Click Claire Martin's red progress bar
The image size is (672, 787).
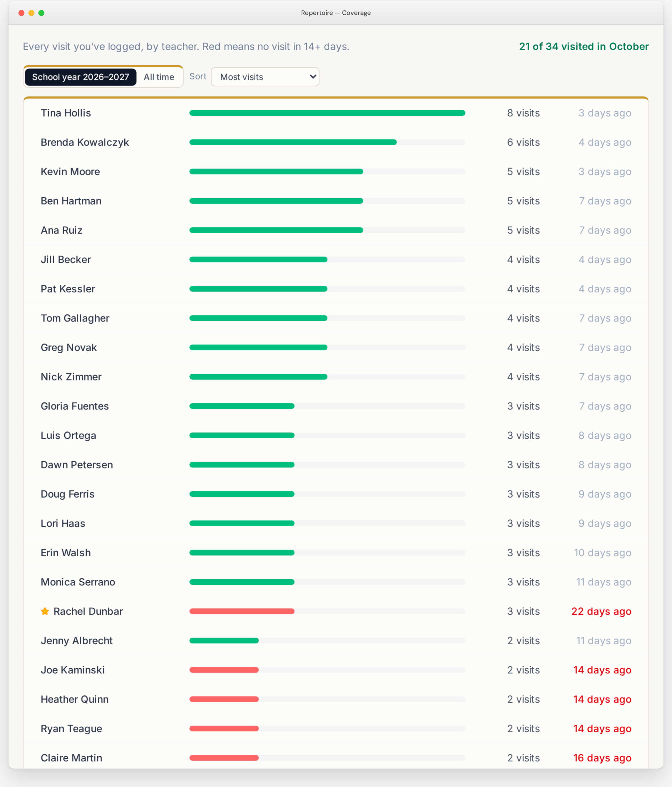tap(224, 758)
